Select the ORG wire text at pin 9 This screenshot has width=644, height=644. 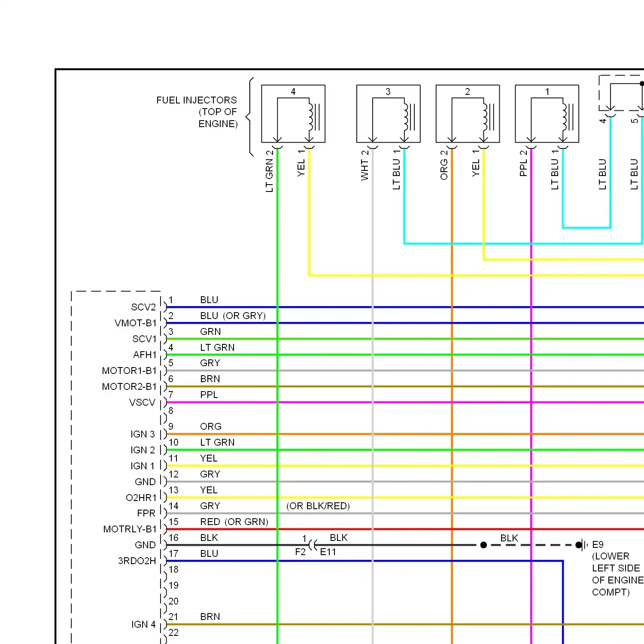point(211,427)
